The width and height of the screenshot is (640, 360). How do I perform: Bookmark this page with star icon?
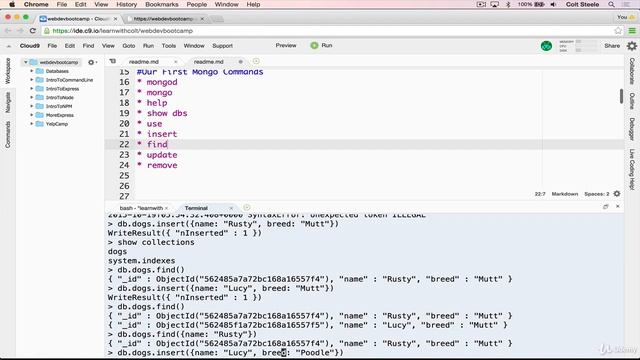(x=618, y=31)
